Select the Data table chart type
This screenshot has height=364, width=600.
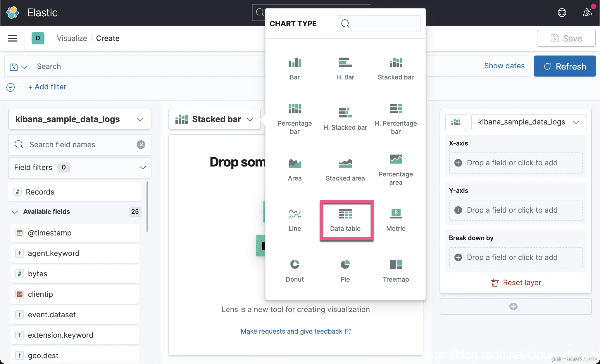pyautogui.click(x=345, y=220)
